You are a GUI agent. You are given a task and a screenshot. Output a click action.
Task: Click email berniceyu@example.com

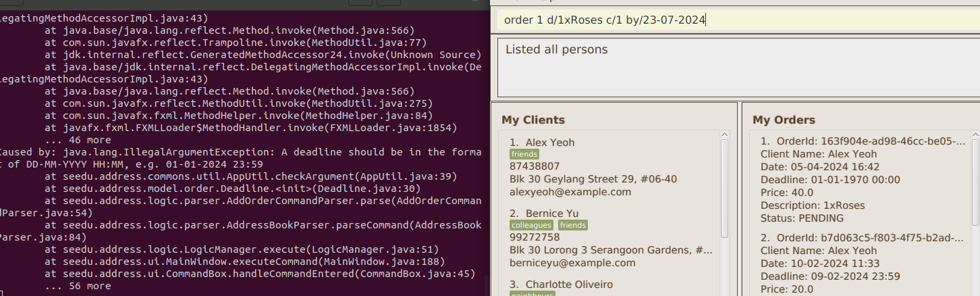[x=572, y=263]
